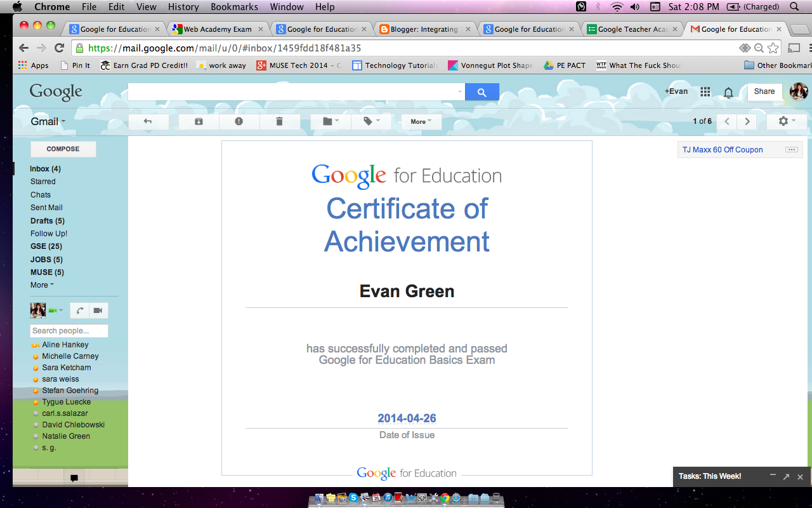The height and width of the screenshot is (508, 812).
Task: Open the Google apps grid
Action: coord(705,91)
